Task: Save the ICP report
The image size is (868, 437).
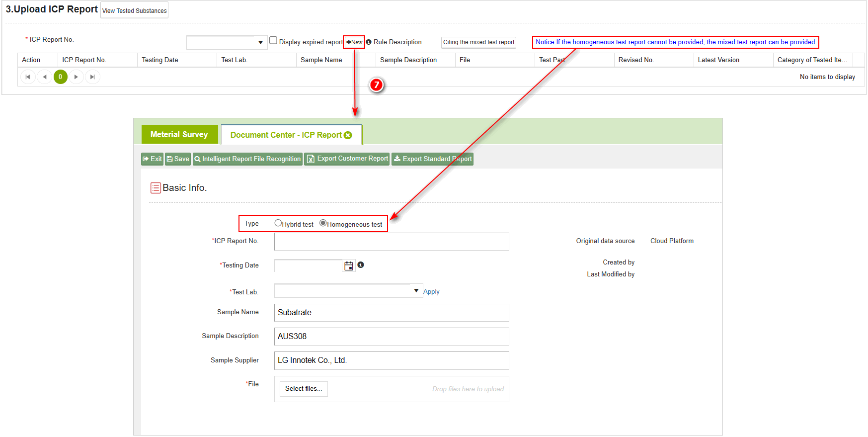Action: click(178, 159)
